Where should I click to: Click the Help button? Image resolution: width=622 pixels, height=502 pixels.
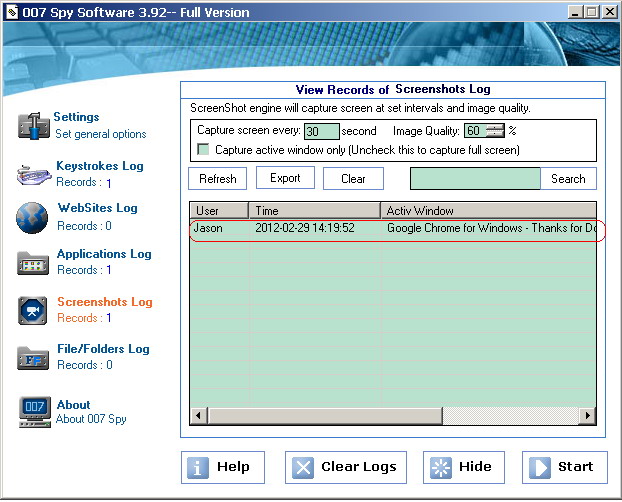tap(223, 467)
